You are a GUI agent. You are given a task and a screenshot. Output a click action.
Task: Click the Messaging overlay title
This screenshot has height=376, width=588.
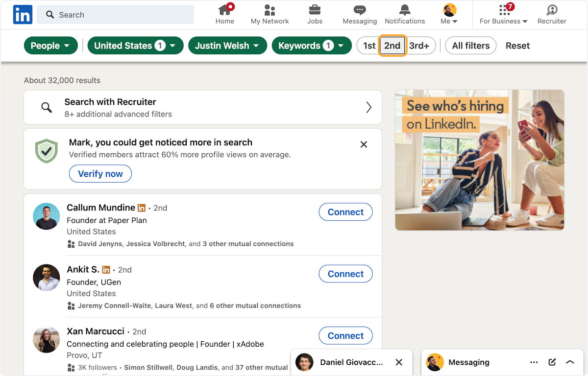[468, 362]
